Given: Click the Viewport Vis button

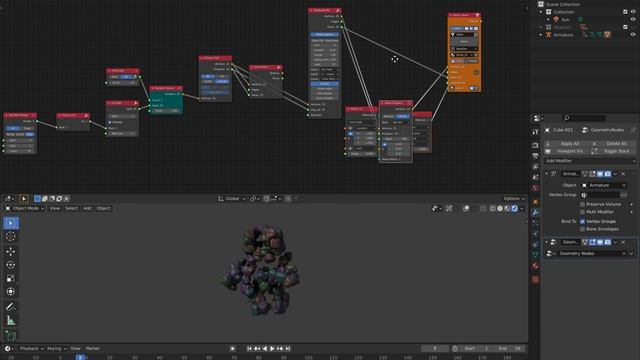Looking at the screenshot, I should tap(567, 151).
